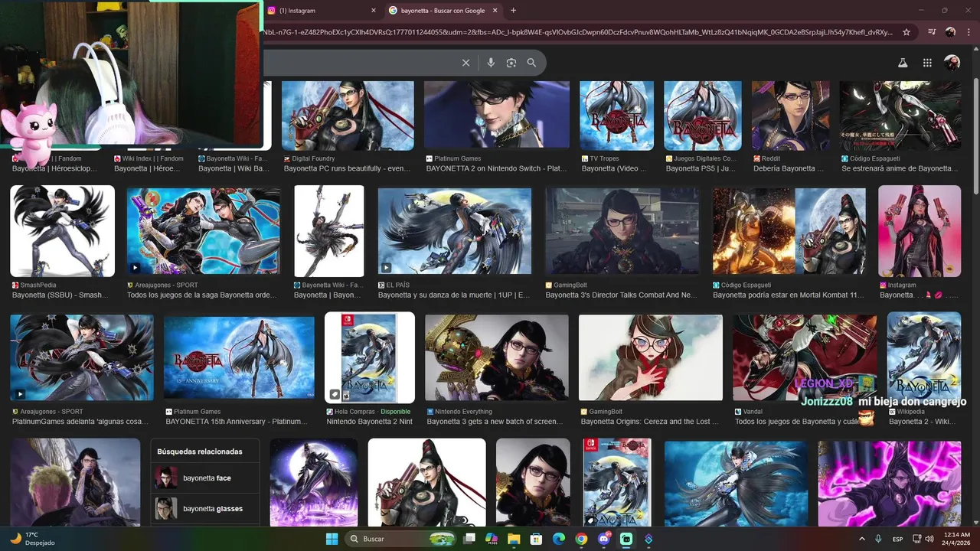Launch Microsoft Edge from the taskbar
Screen dimensions: 980x551
559,539
